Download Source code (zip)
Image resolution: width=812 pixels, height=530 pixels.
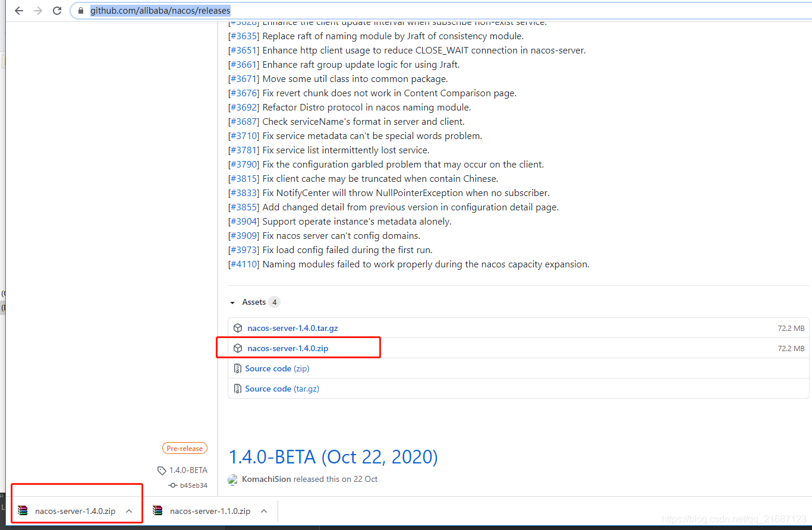(x=277, y=368)
